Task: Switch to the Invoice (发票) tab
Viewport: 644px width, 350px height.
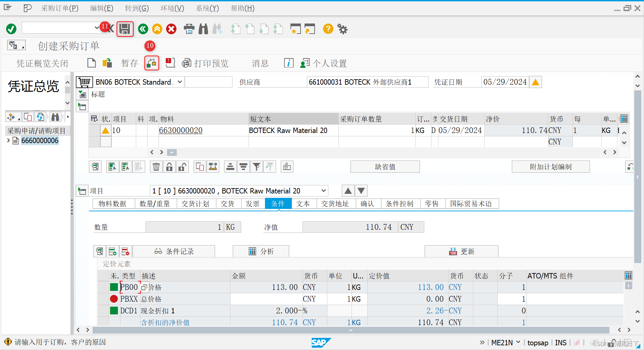Action: (253, 204)
